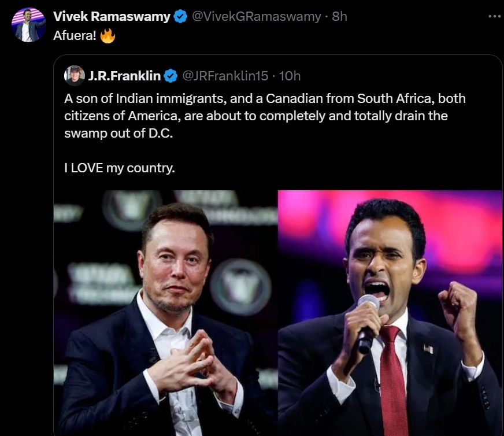Click the line starting "A son of Indian immigrants"
504x436 pixels.
[x=265, y=98]
